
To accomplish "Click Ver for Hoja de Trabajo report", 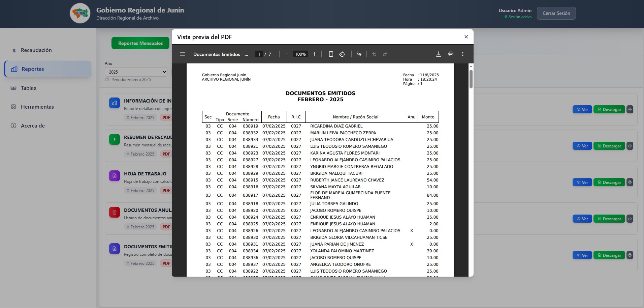I will [582, 182].
